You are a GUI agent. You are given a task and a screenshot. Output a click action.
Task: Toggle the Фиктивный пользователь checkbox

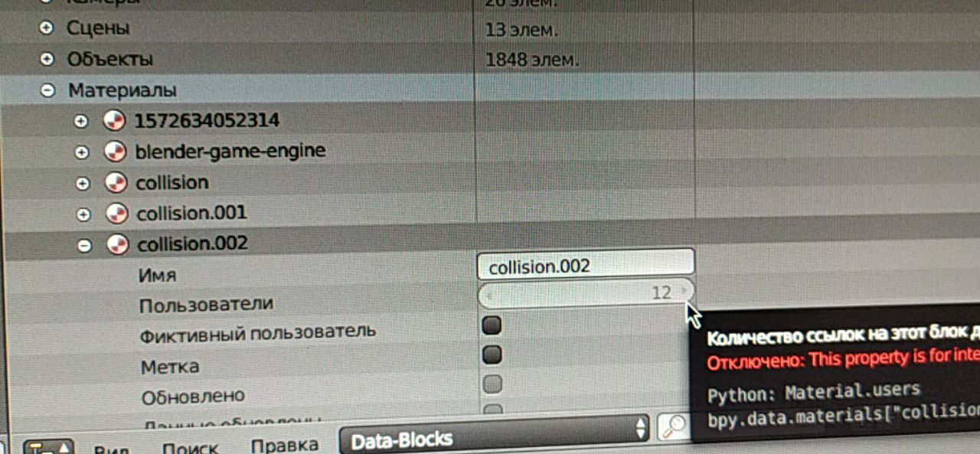[492, 326]
